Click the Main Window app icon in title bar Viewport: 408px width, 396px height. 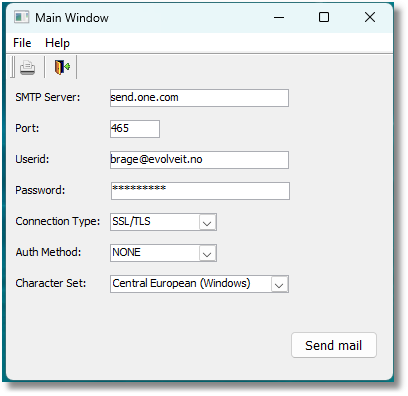(x=21, y=17)
